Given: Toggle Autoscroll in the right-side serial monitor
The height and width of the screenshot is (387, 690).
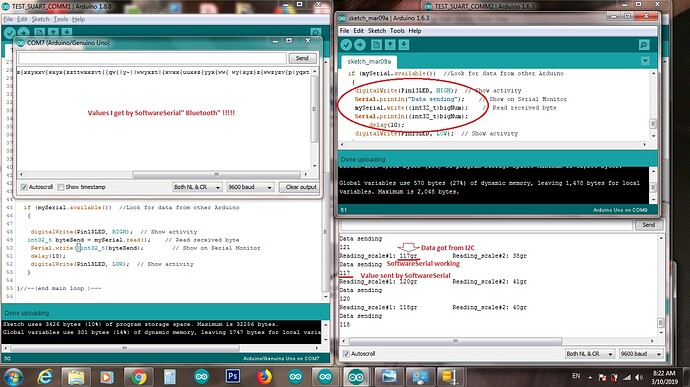Looking at the screenshot, I should [346, 354].
